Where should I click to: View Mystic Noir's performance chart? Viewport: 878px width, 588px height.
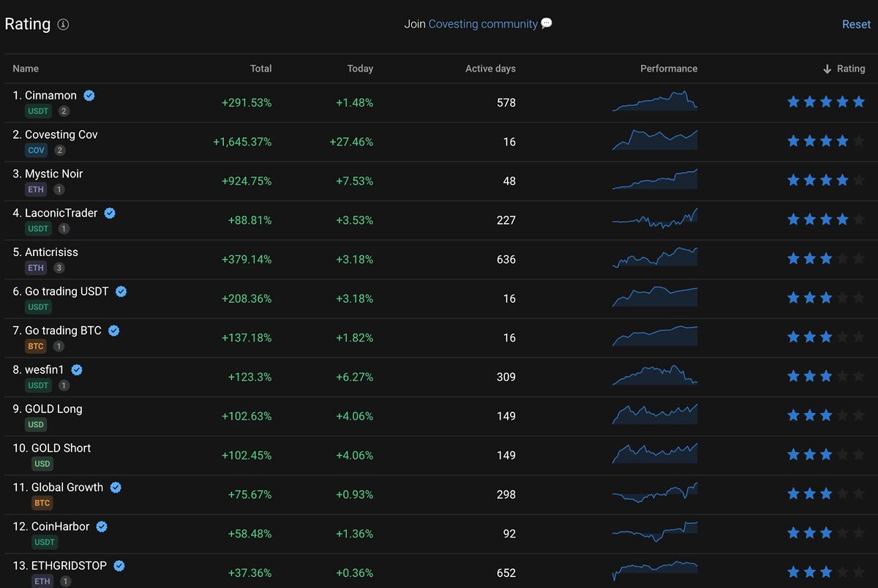(x=655, y=179)
